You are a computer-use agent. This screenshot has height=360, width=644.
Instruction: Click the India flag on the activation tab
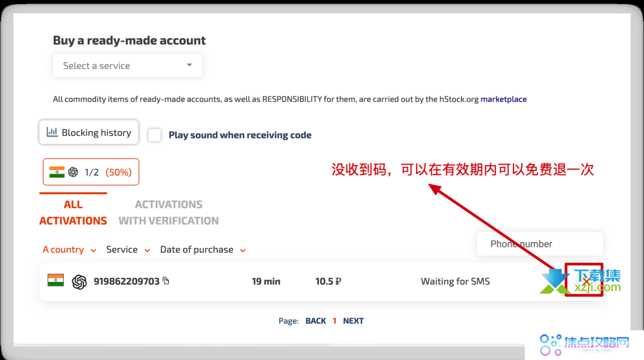(x=57, y=172)
